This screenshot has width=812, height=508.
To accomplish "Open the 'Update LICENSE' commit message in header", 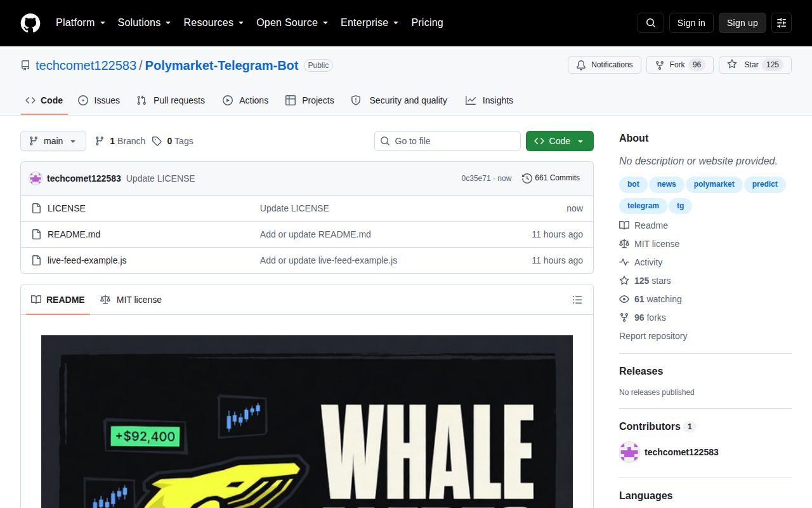I will [160, 178].
